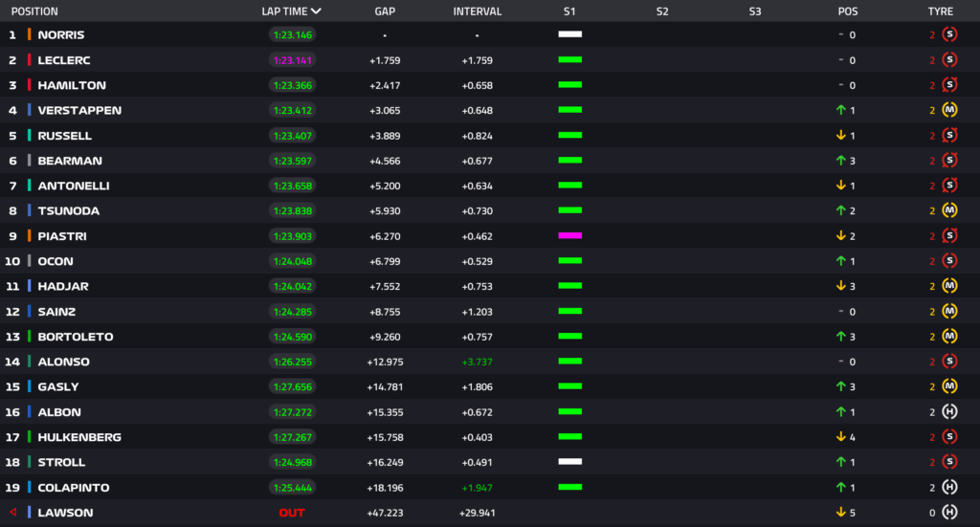Click the red triangle beside Lawson
The width and height of the screenshot is (980, 527).
[x=12, y=513]
